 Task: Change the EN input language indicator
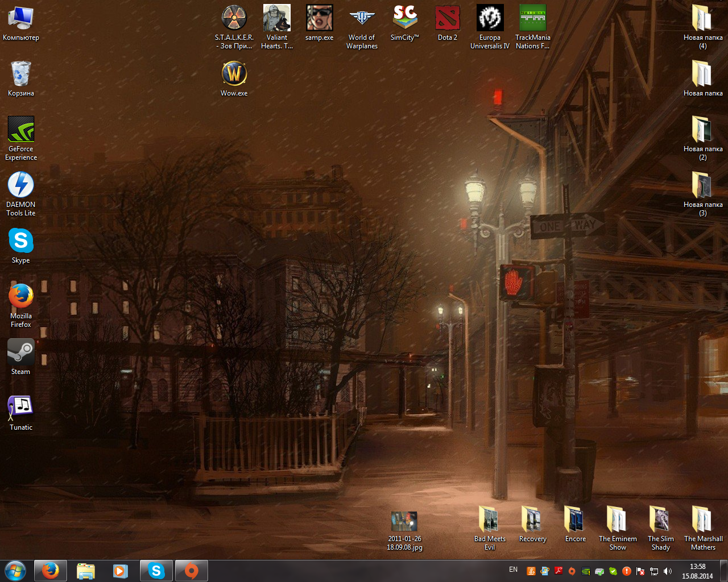click(x=513, y=569)
